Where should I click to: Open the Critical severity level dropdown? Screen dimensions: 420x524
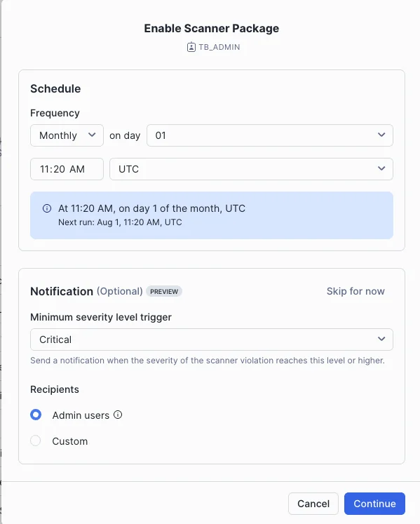[x=212, y=340]
